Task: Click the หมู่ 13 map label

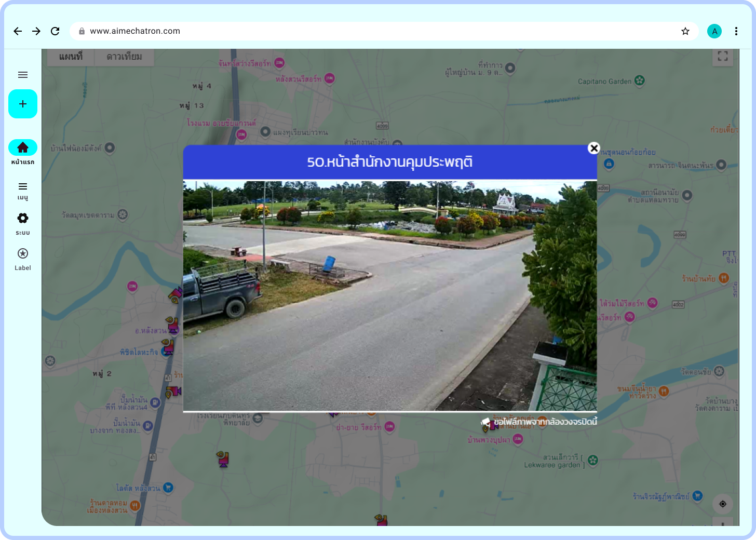Action: tap(192, 105)
